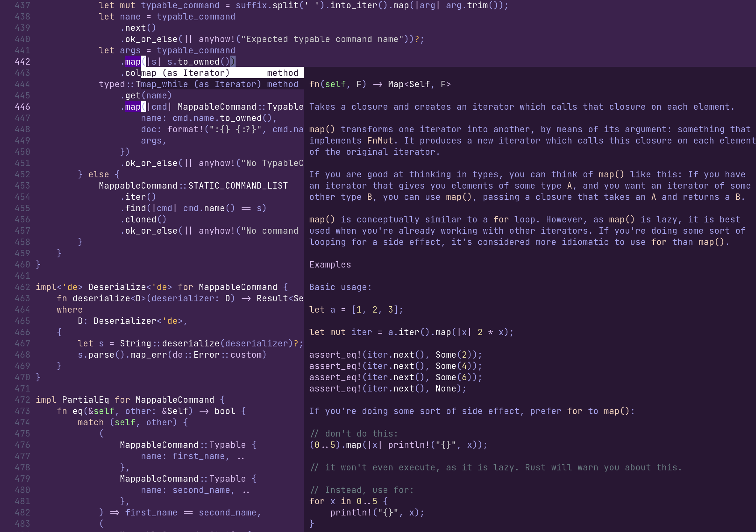The image size is (756, 532).
Task: Click 'typable_command' on line 437
Action: (180, 5)
